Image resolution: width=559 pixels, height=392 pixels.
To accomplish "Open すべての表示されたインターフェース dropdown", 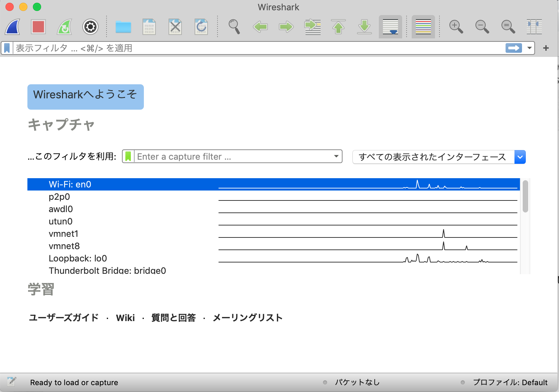I will click(439, 157).
